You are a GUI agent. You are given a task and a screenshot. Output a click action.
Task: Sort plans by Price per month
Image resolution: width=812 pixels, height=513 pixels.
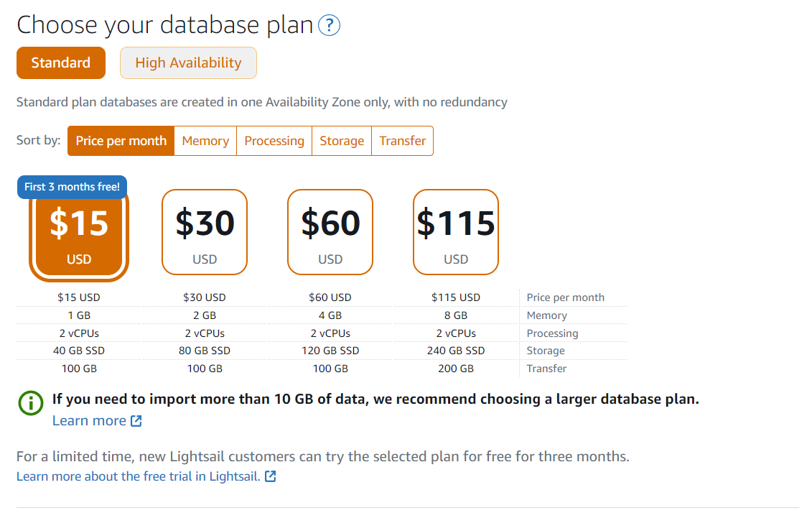click(121, 141)
